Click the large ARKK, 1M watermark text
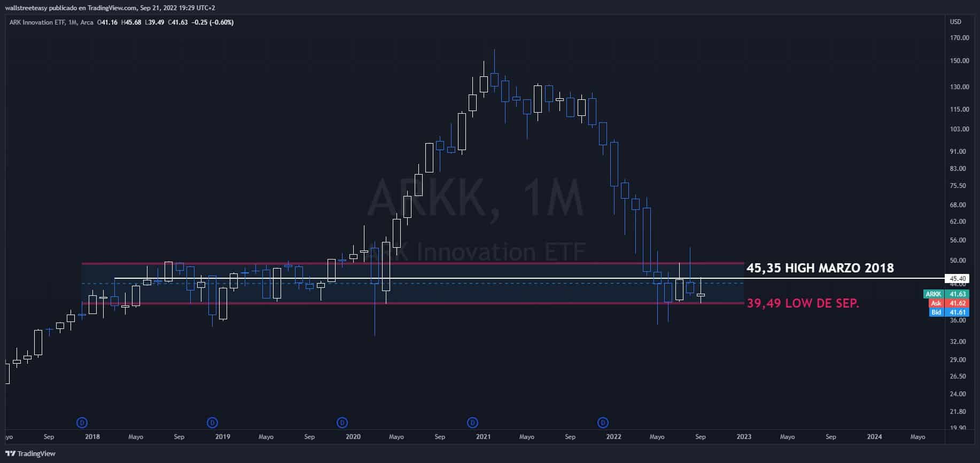 (476, 199)
